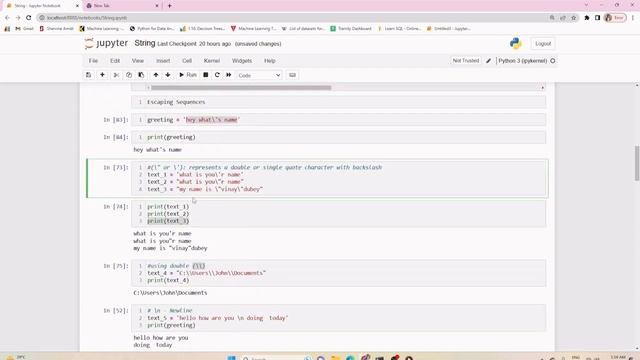The height and width of the screenshot is (360, 640).
Task: Click the pencil edit icon near kernel name
Action: click(x=488, y=61)
